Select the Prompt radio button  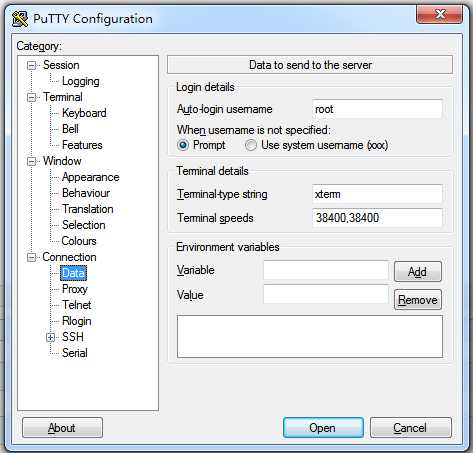183,145
